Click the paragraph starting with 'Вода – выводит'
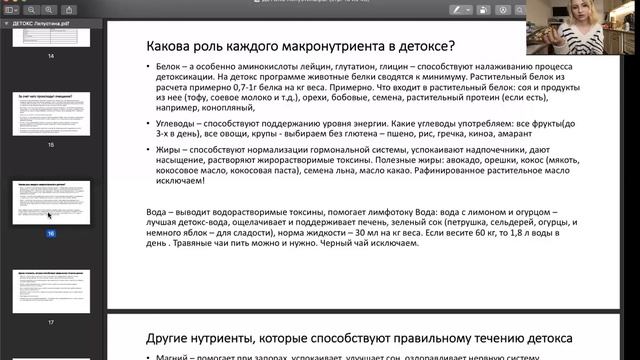 click(x=362, y=227)
